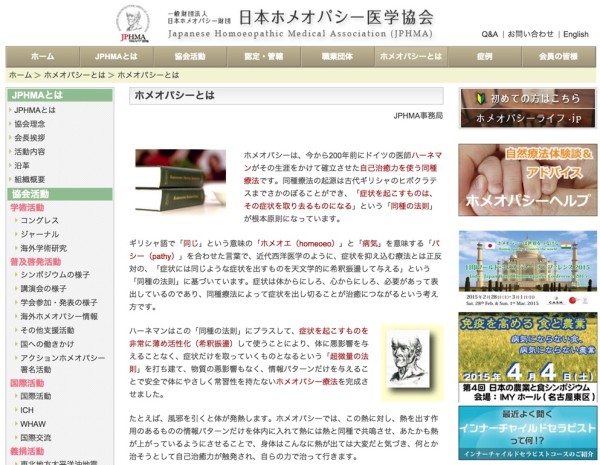
Task: Open sidebar item 国際交流
Action: [36, 437]
